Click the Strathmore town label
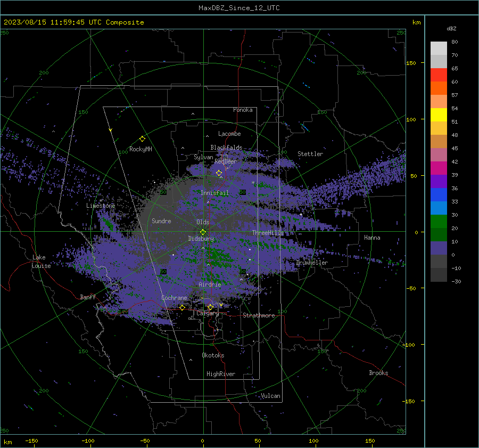This screenshot has height=448, width=479. click(x=259, y=315)
